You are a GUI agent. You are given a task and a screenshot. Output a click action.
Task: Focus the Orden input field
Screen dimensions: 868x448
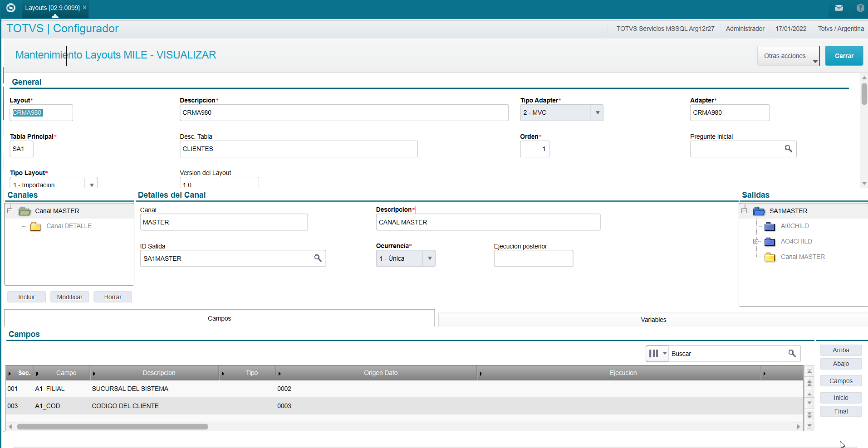535,149
